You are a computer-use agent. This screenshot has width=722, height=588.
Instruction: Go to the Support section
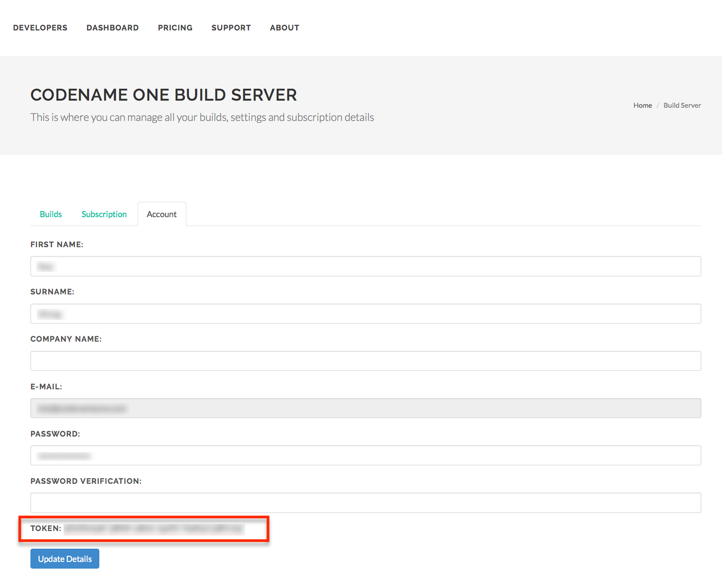click(231, 27)
